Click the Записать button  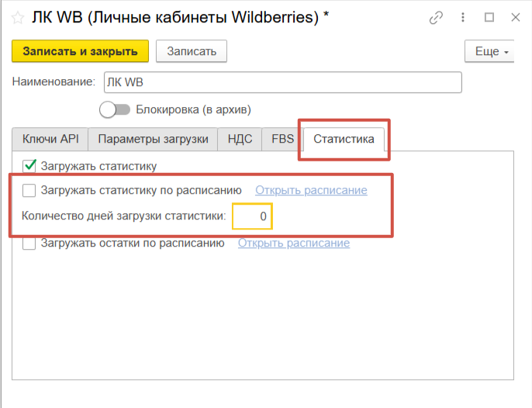click(x=192, y=51)
